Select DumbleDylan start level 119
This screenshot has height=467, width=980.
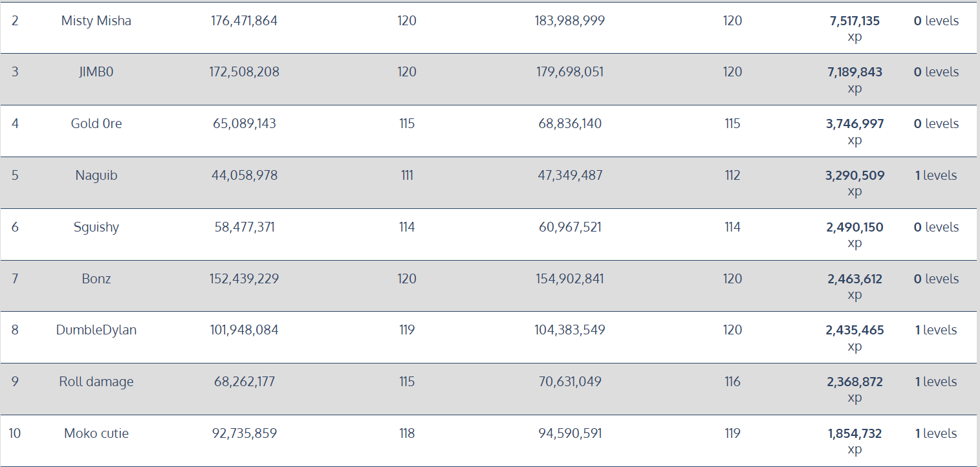[x=407, y=330]
